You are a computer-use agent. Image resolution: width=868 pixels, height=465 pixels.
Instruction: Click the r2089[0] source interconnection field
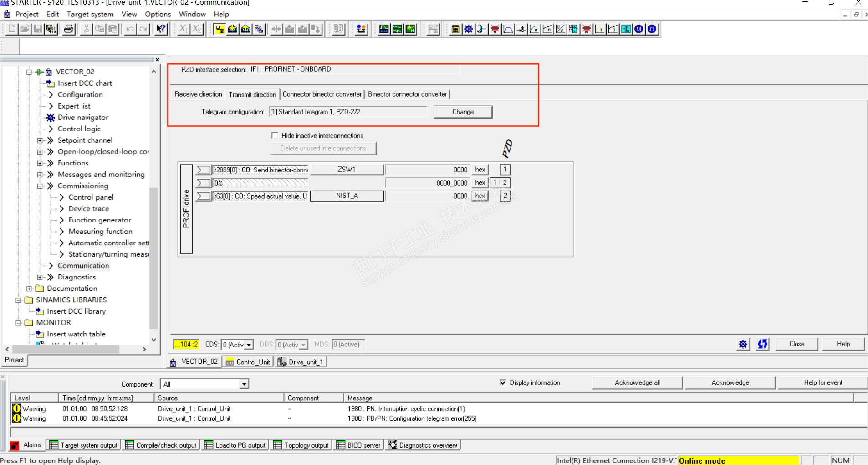tap(260, 170)
